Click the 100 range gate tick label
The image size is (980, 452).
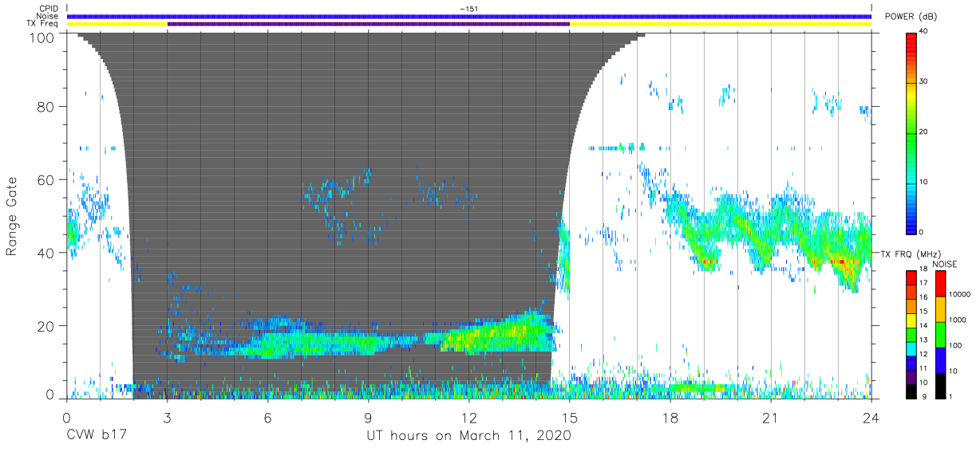click(x=43, y=37)
